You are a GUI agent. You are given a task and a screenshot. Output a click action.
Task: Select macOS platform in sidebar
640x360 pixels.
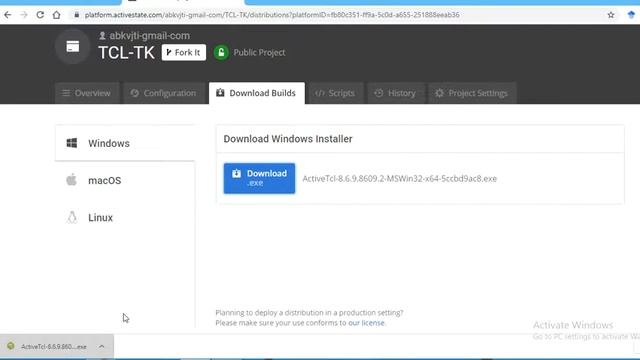(125, 180)
